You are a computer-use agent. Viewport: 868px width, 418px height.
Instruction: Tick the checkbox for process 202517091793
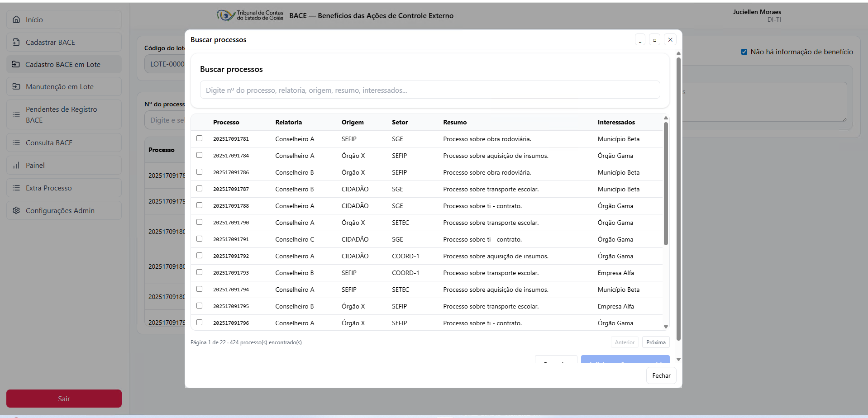point(199,272)
